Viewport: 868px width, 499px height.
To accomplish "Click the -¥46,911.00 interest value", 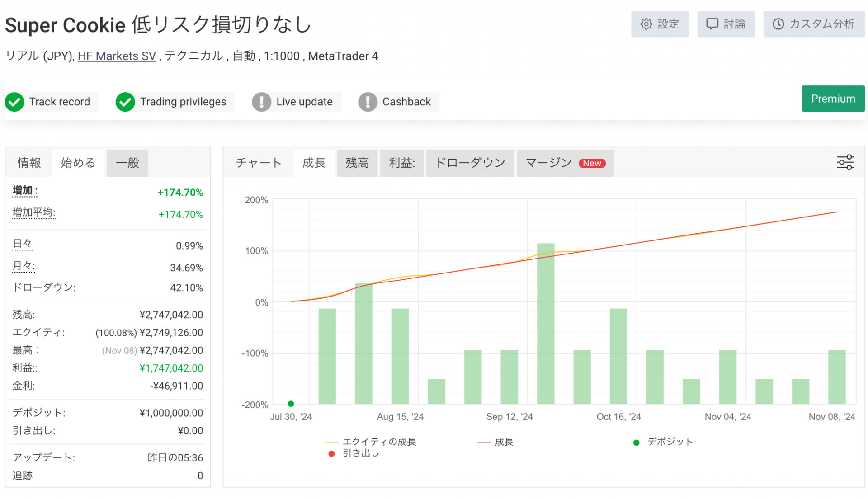I will pos(177,386).
